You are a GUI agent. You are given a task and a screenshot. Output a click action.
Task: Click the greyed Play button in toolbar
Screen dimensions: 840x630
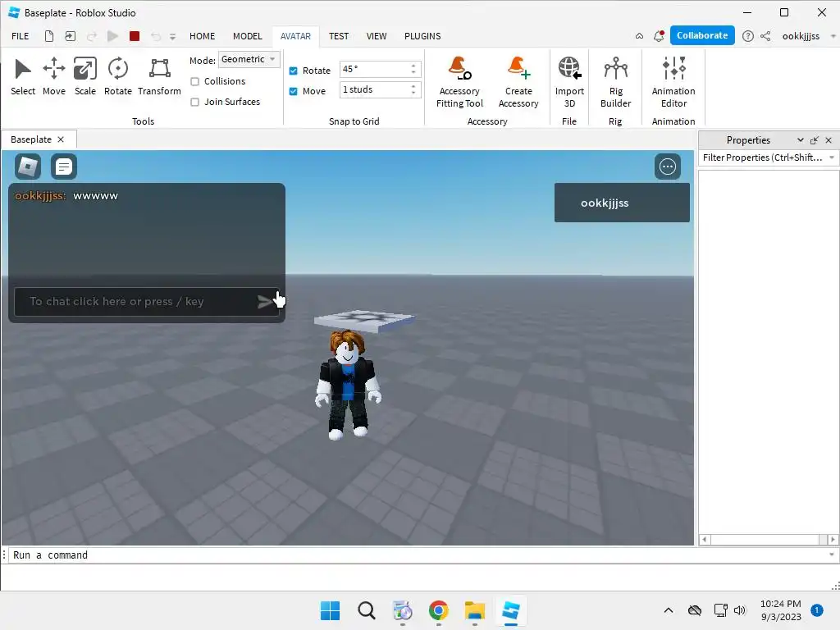click(x=112, y=36)
